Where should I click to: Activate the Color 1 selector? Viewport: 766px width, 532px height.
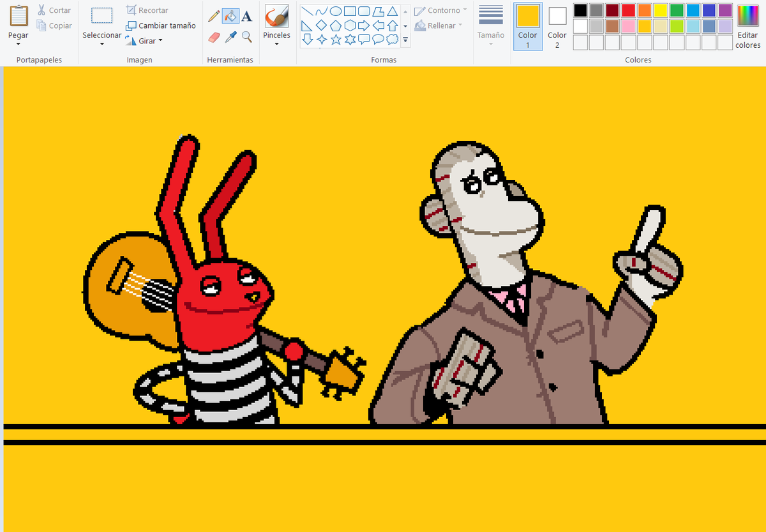point(528,26)
